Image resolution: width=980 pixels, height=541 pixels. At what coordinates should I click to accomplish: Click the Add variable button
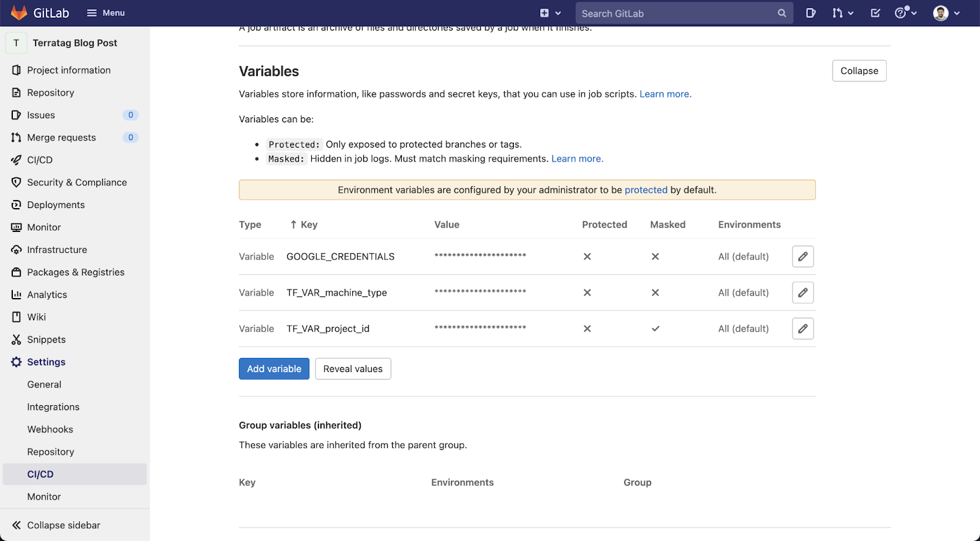click(274, 369)
